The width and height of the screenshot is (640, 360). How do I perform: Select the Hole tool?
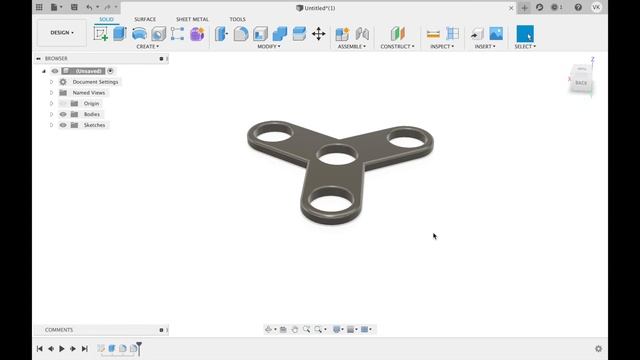[158, 34]
